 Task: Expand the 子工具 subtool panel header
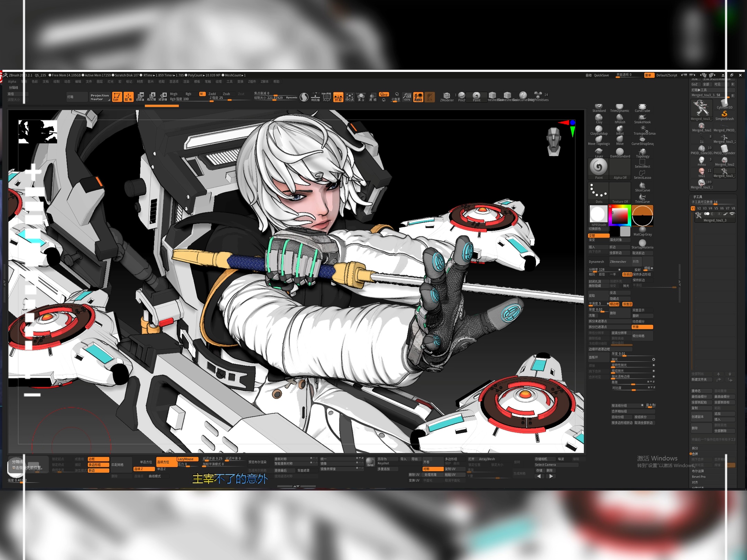tap(698, 197)
